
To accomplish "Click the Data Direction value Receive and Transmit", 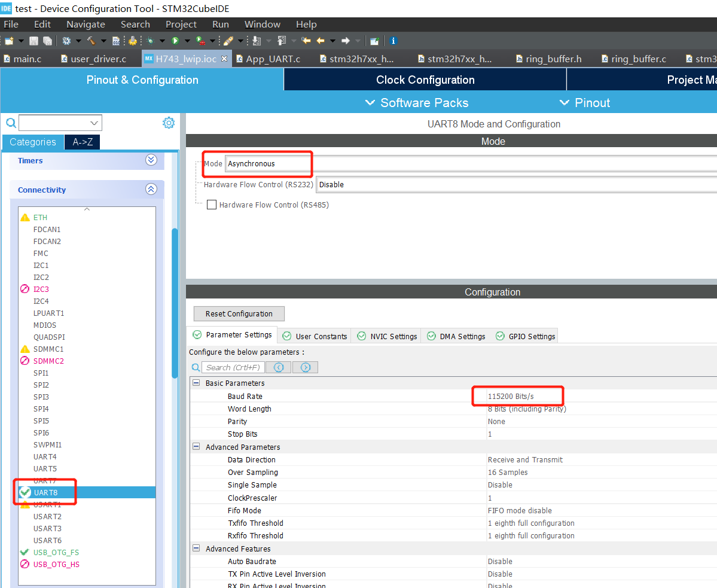I will [525, 459].
